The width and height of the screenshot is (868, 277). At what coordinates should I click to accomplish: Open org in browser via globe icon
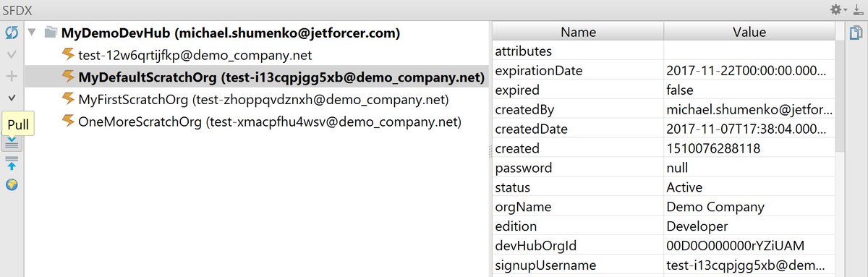point(12,185)
